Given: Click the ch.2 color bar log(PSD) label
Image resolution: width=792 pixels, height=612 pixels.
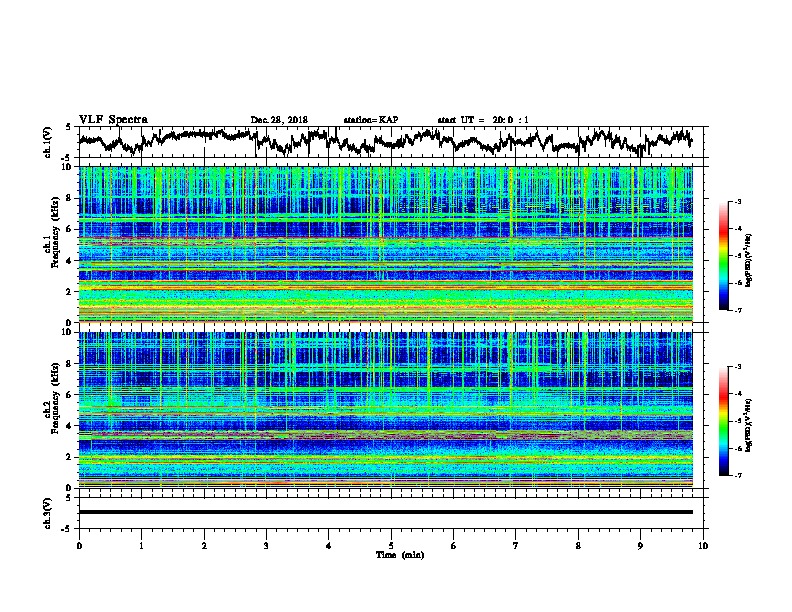Looking at the screenshot, I should (x=748, y=424).
